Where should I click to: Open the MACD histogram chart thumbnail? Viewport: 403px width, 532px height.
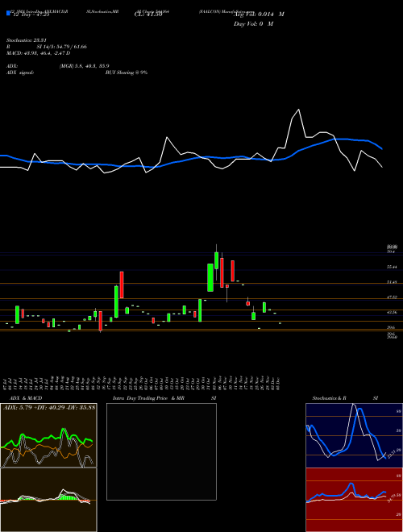pos(48,500)
